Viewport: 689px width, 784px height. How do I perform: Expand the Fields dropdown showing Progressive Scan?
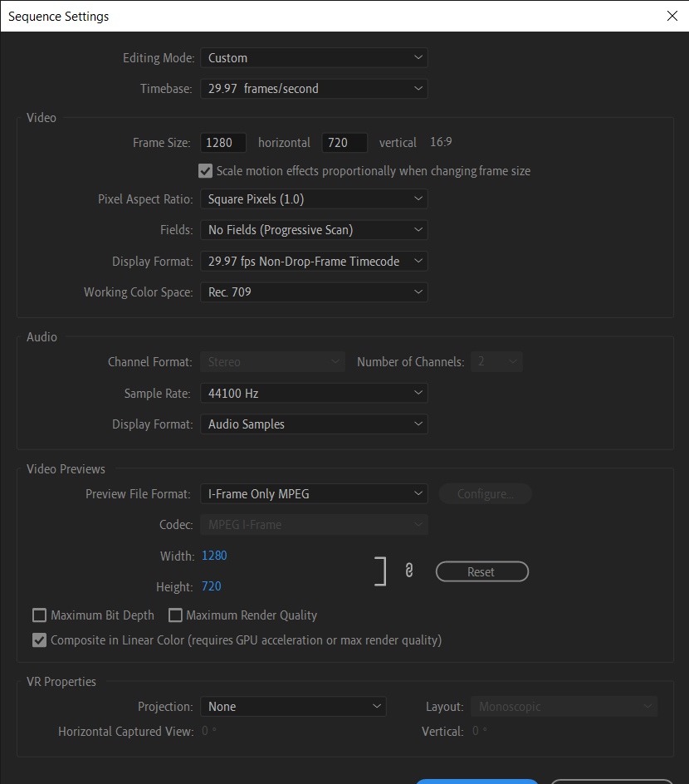click(314, 230)
